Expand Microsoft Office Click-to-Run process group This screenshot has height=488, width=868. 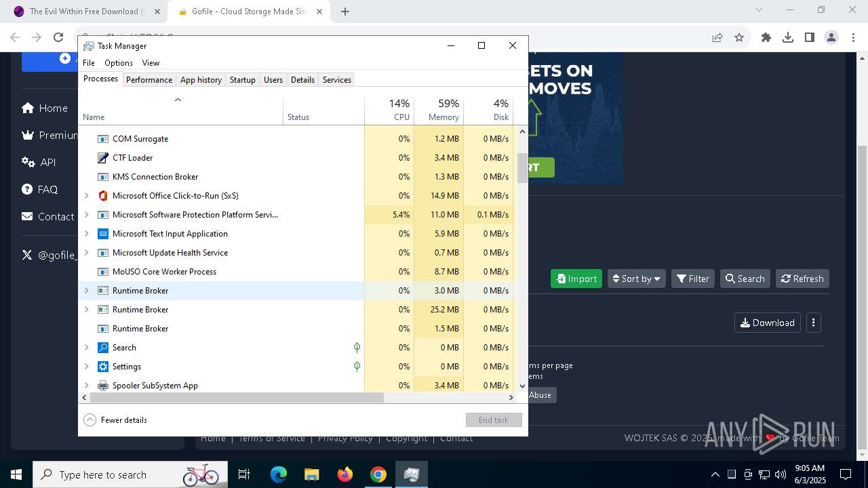[x=86, y=196]
